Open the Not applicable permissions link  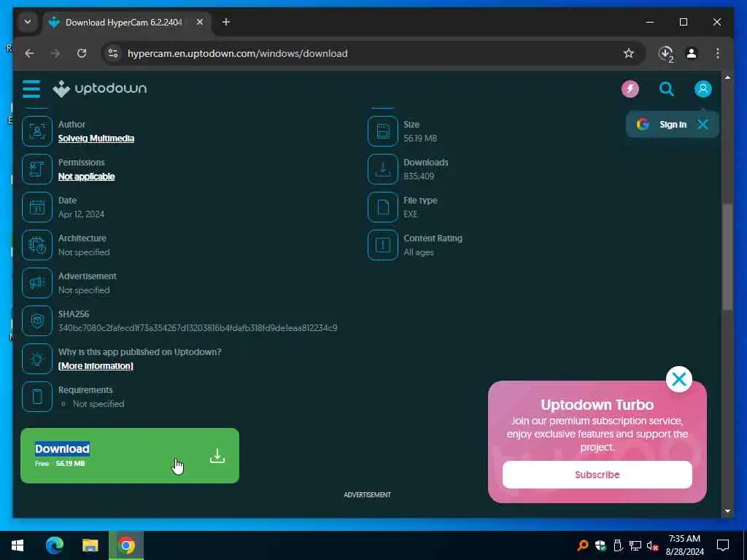[86, 176]
